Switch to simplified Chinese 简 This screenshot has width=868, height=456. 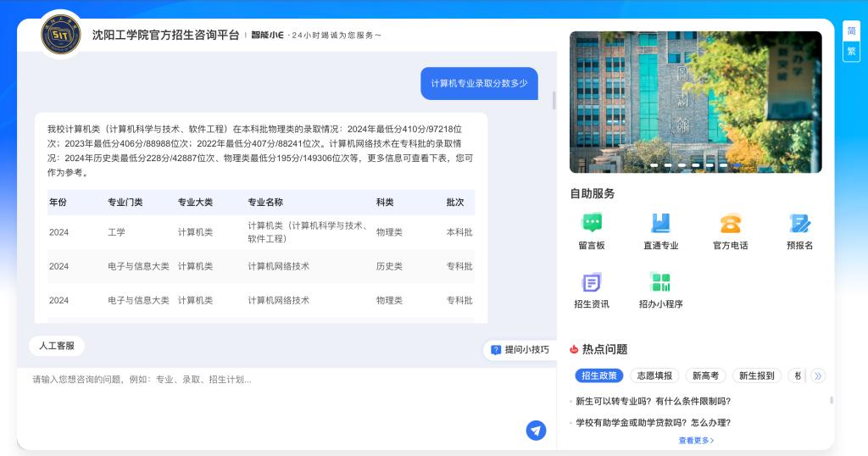coord(851,32)
